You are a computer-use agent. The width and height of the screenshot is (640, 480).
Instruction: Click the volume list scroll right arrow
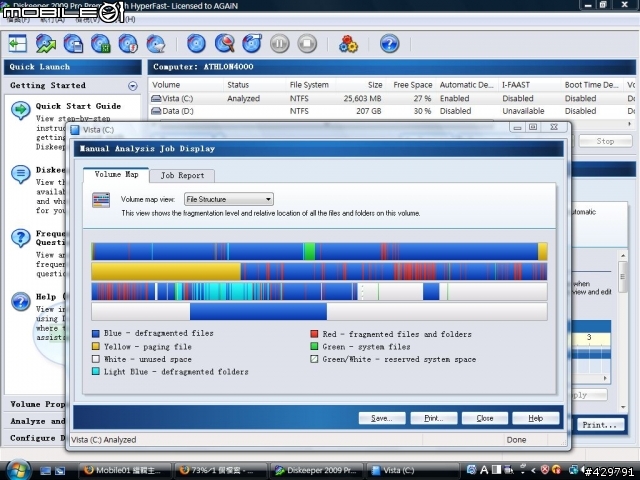tap(630, 124)
